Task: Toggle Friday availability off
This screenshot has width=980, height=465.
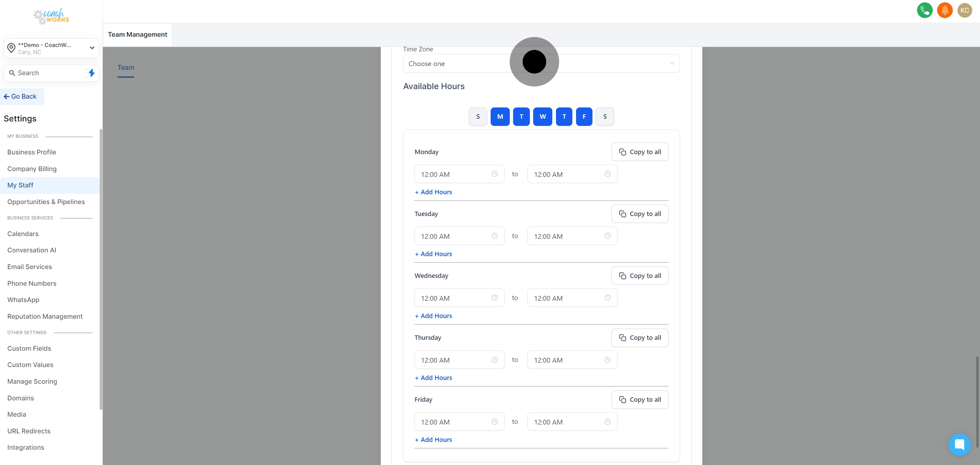Action: tap(584, 117)
